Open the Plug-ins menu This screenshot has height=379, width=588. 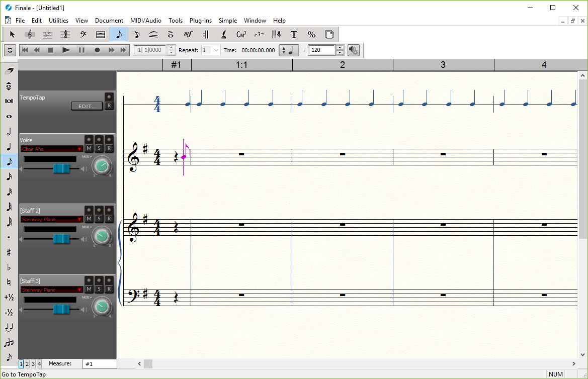201,21
